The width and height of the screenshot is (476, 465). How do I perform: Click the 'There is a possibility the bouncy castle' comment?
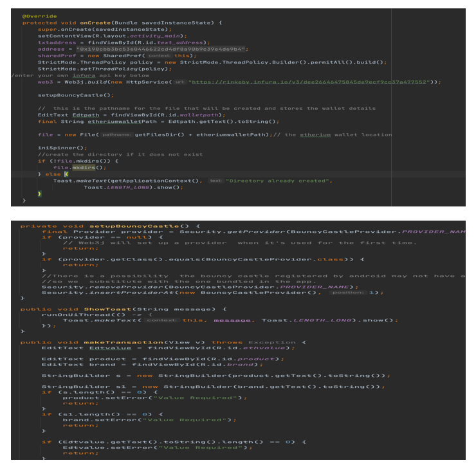click(253, 276)
